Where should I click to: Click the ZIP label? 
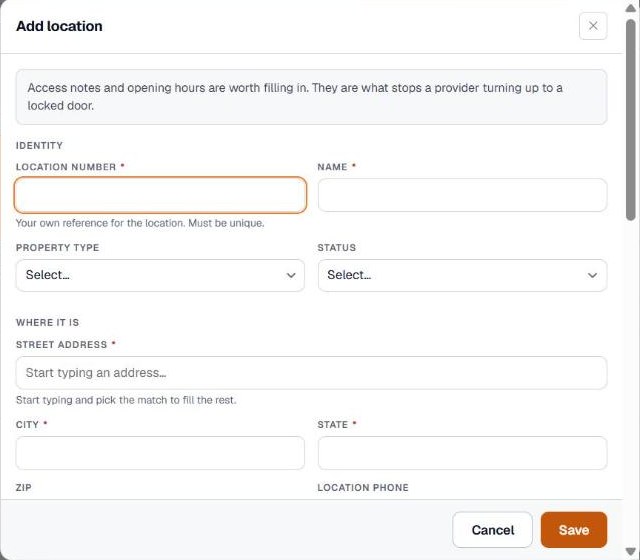pos(24,487)
